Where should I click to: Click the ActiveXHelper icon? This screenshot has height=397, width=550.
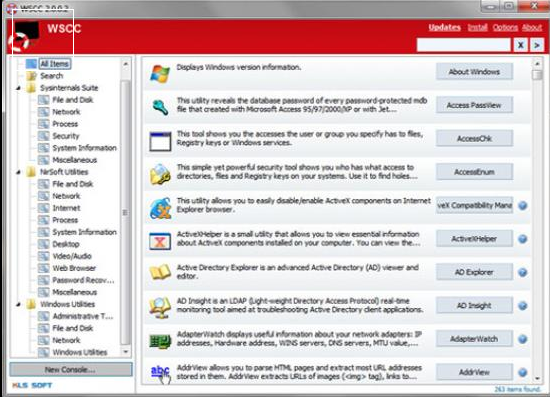point(160,241)
